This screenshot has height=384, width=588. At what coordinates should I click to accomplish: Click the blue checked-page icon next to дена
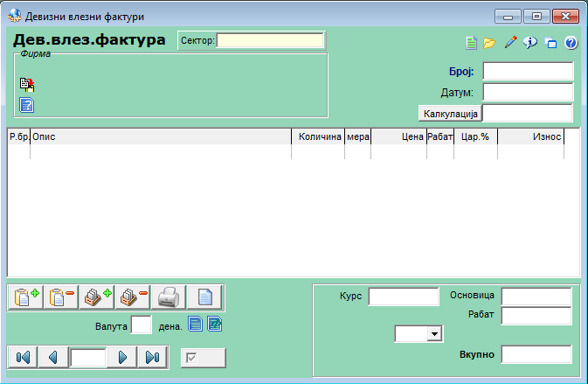[x=215, y=324]
